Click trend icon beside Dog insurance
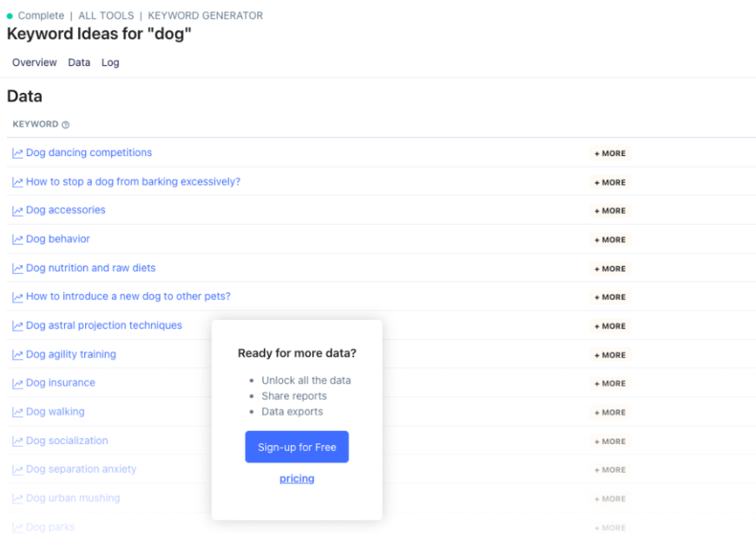 tap(17, 383)
